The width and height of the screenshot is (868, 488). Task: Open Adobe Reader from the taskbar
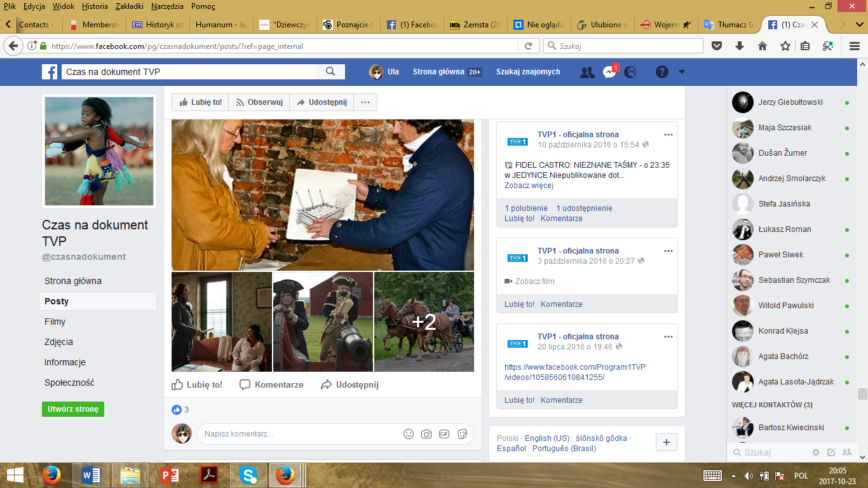coord(210,475)
